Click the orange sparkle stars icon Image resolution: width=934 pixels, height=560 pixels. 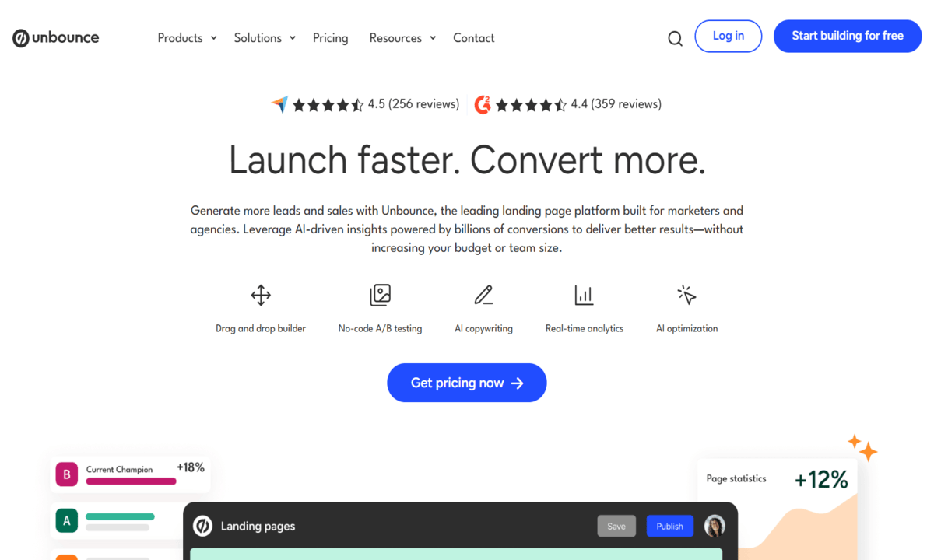(862, 447)
